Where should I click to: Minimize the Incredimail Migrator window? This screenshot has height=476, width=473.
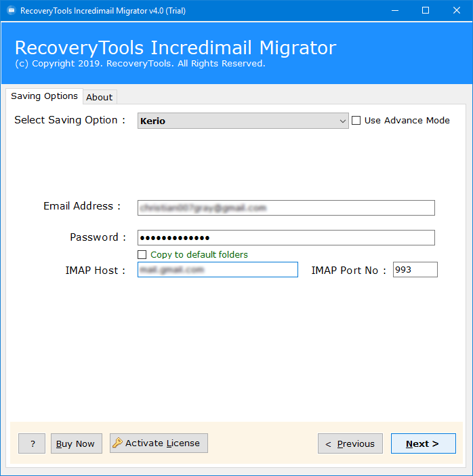pyautogui.click(x=394, y=11)
